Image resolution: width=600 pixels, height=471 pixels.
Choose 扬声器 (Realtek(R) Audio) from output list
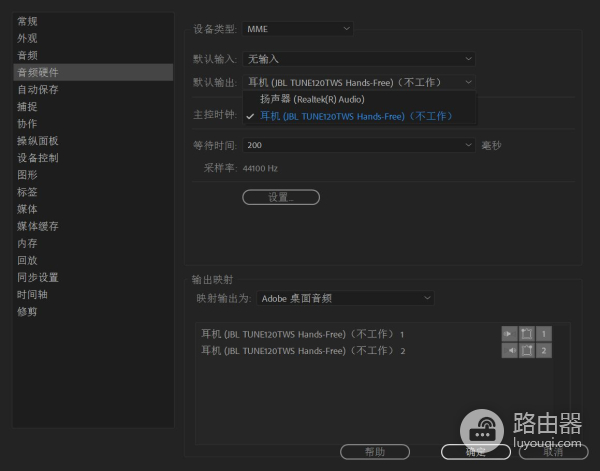(359, 99)
